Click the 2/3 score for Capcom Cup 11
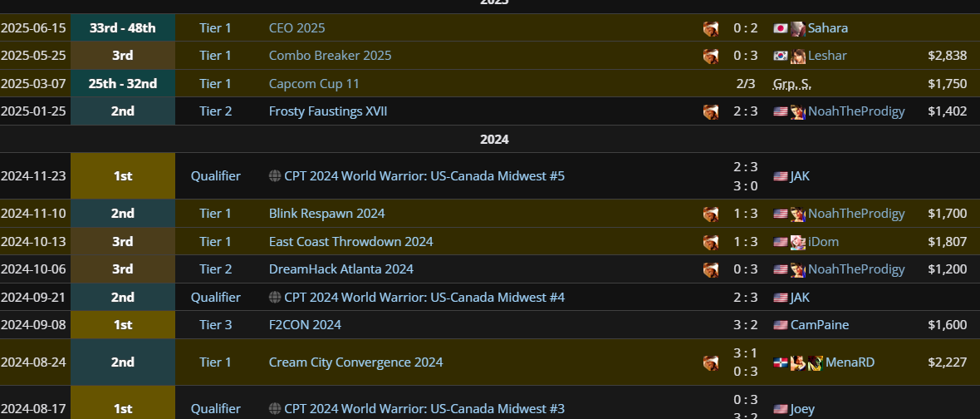980x419 pixels. pyautogui.click(x=746, y=84)
